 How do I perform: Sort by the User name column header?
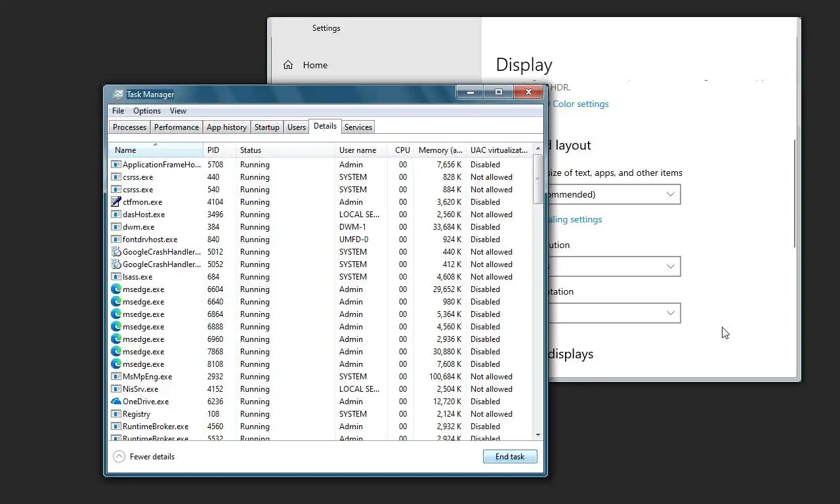point(361,150)
